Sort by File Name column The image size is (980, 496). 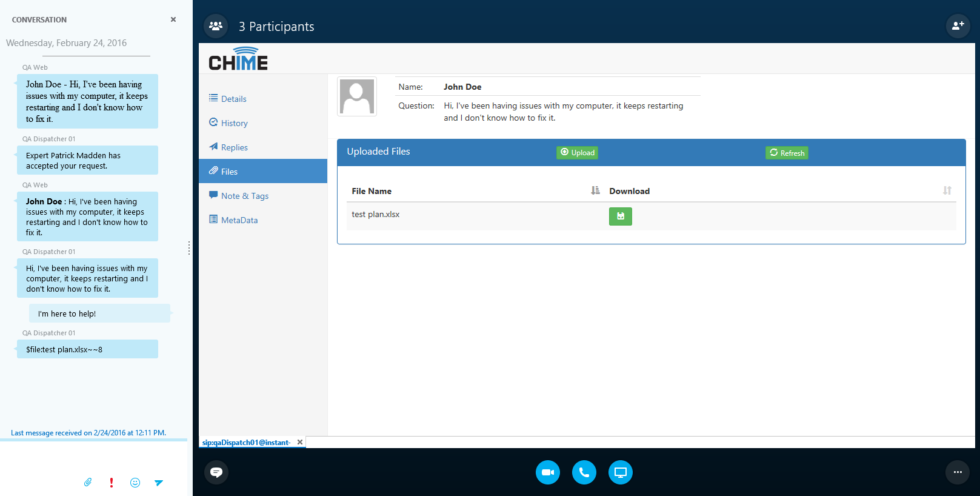[595, 190]
